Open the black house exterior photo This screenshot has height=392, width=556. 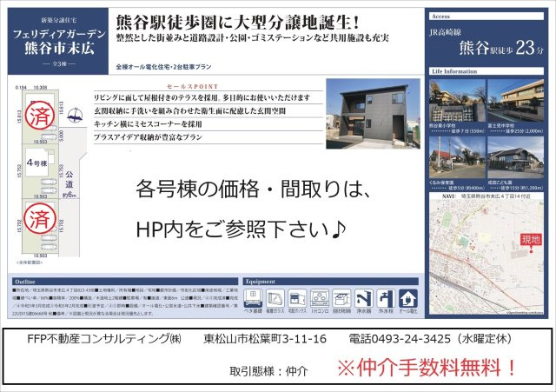[373, 114]
